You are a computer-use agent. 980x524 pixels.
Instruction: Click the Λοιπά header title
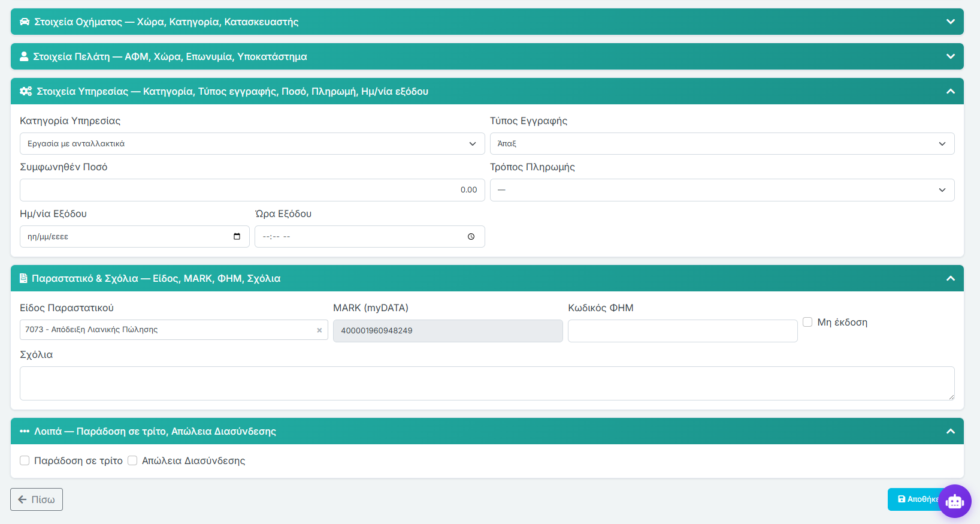155,431
